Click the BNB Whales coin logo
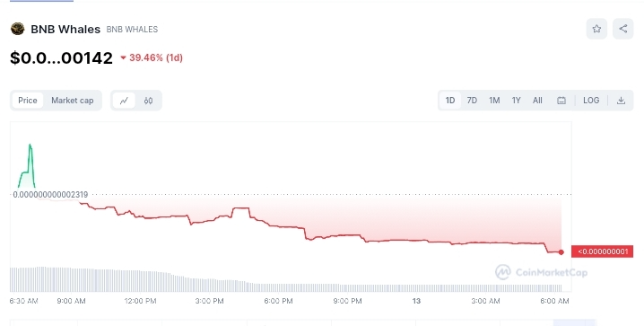This screenshot has height=326, width=644. pyautogui.click(x=17, y=29)
